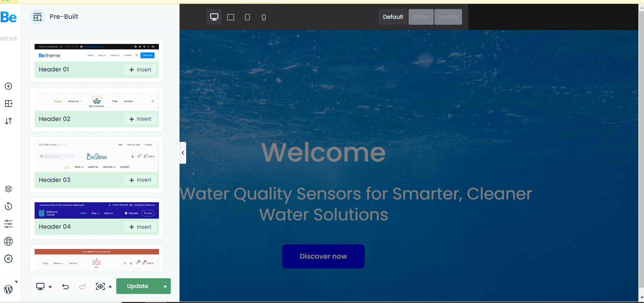Open the page options sliders icon
This screenshot has width=644, height=303.
(8, 224)
